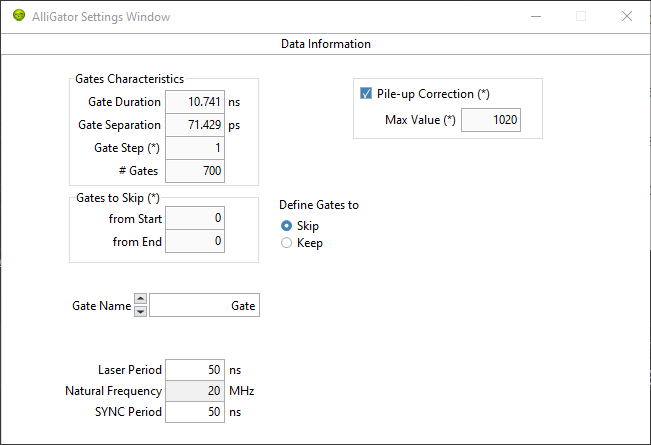Click Gate Name increment arrow
651x445 pixels.
141,298
